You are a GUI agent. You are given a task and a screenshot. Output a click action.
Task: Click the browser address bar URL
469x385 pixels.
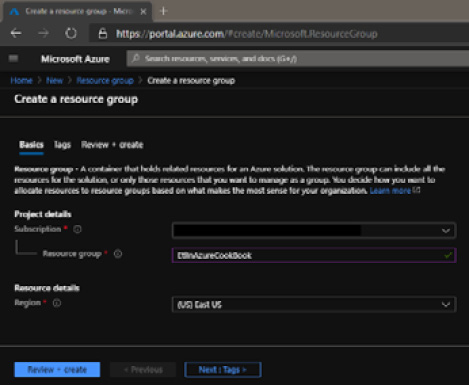247,34
